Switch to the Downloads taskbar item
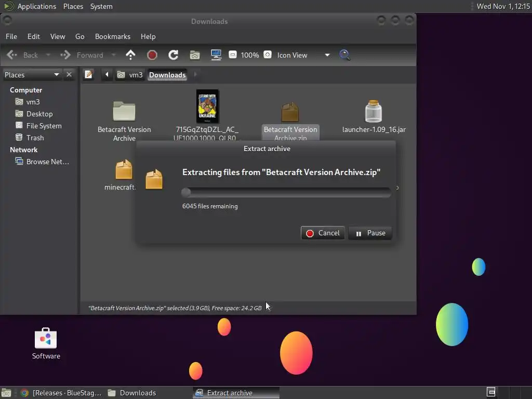The image size is (532, 399). point(132,393)
